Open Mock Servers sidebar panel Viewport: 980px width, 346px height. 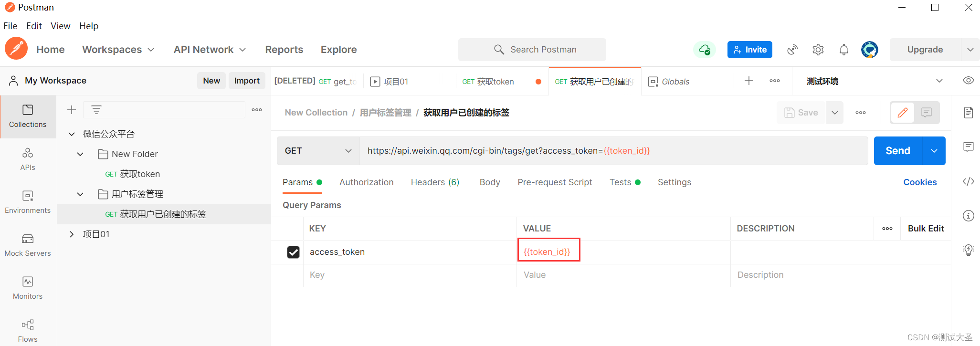point(28,245)
